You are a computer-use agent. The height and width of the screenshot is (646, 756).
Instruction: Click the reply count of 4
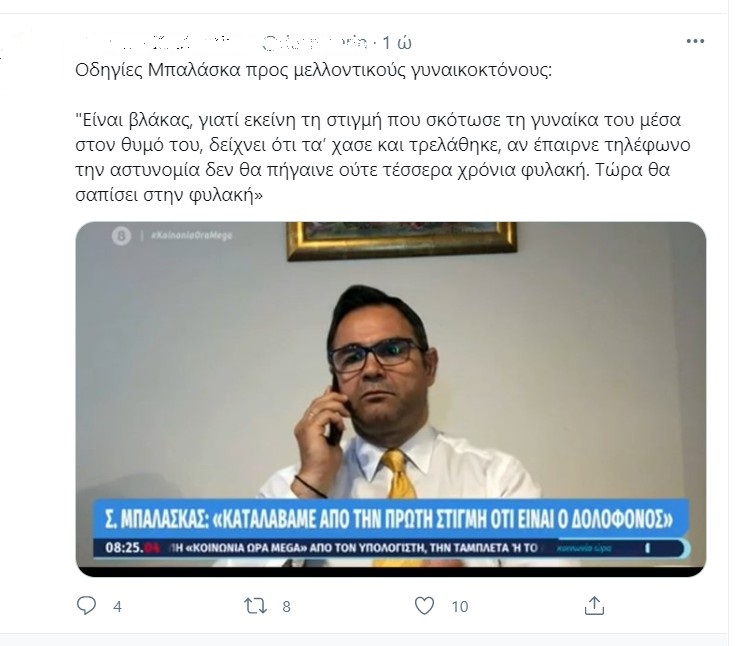117,606
